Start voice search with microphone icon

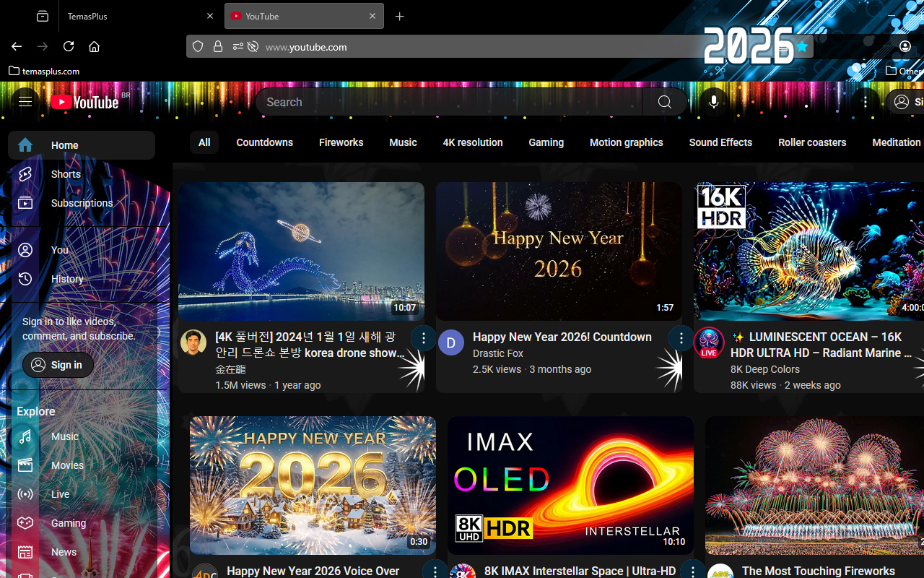(713, 102)
